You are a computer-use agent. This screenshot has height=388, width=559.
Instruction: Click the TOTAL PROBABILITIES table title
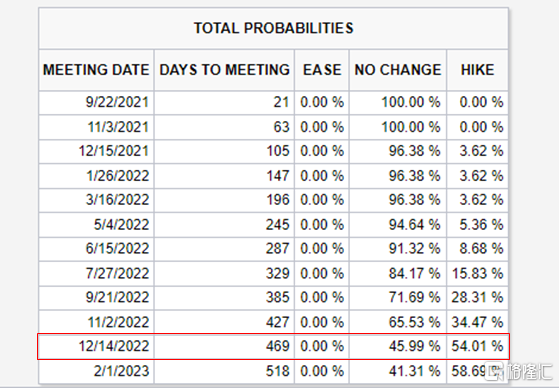click(x=273, y=28)
